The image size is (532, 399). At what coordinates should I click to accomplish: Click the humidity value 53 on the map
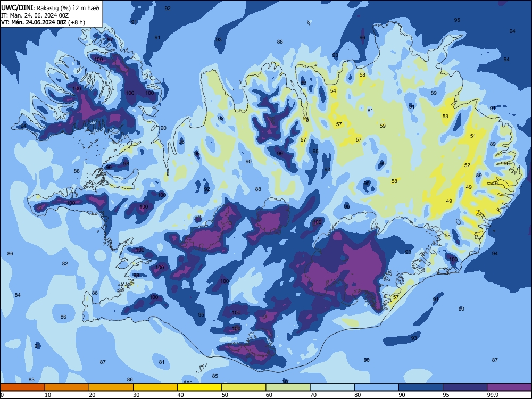click(x=445, y=117)
